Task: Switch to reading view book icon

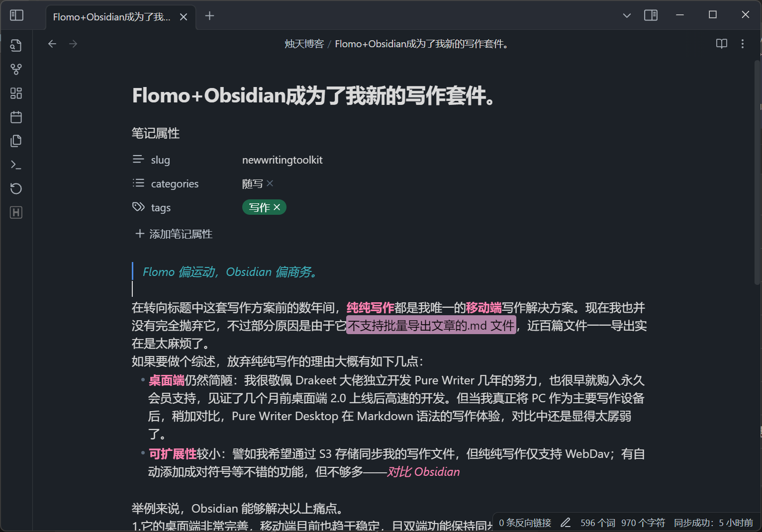Action: (x=722, y=44)
